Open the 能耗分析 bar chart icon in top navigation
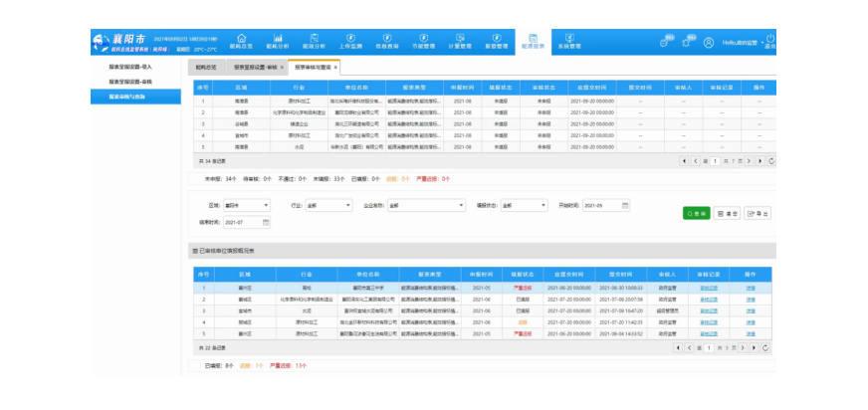Viewport: 868px width, 410px height. click(x=277, y=41)
